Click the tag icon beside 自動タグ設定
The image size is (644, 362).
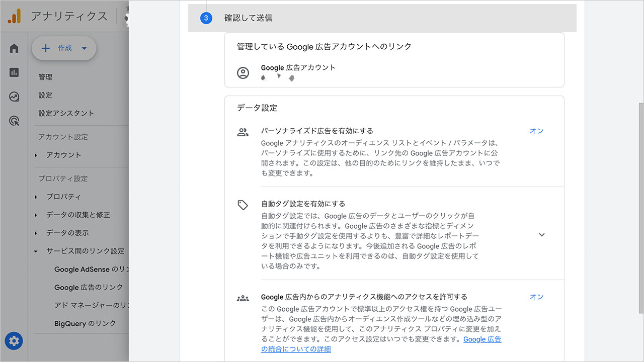pyautogui.click(x=243, y=205)
